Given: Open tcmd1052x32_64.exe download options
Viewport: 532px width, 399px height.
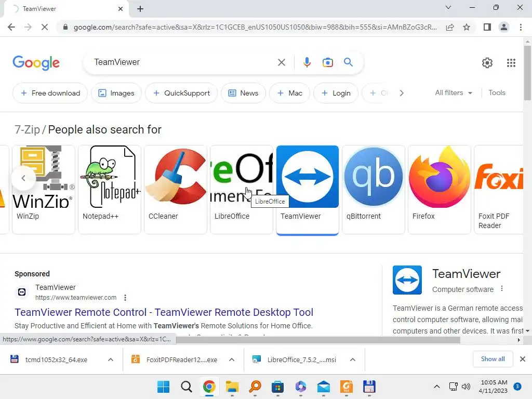Looking at the screenshot, I should tap(111, 360).
